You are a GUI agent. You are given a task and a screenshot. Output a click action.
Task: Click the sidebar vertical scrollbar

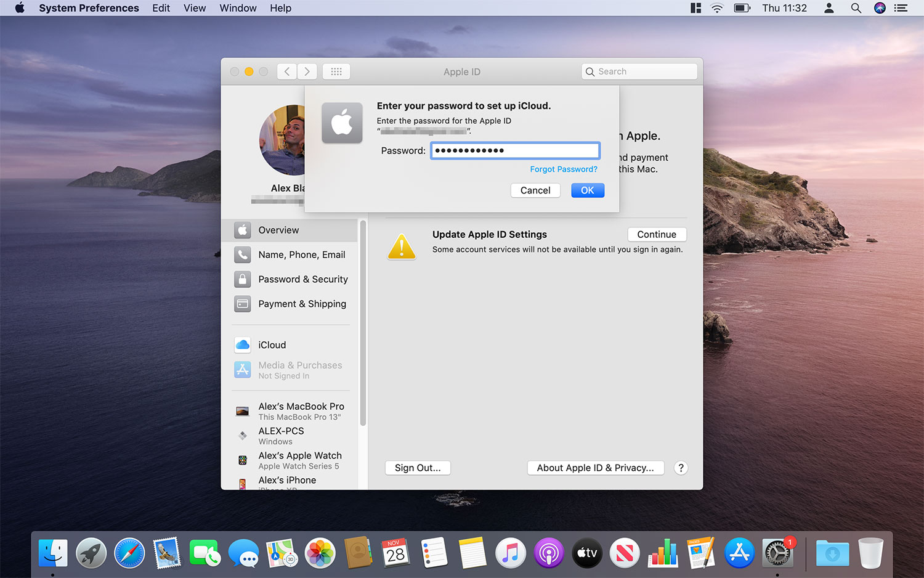coord(363,323)
